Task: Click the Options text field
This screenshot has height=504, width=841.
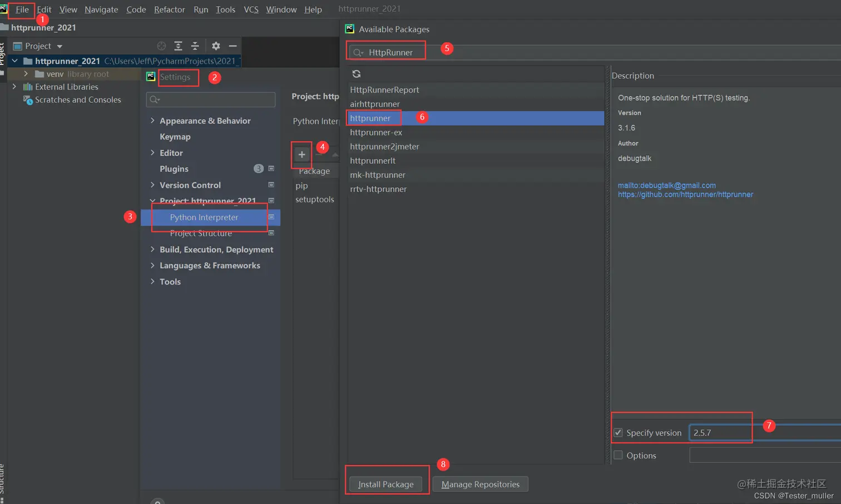Action: pyautogui.click(x=765, y=455)
